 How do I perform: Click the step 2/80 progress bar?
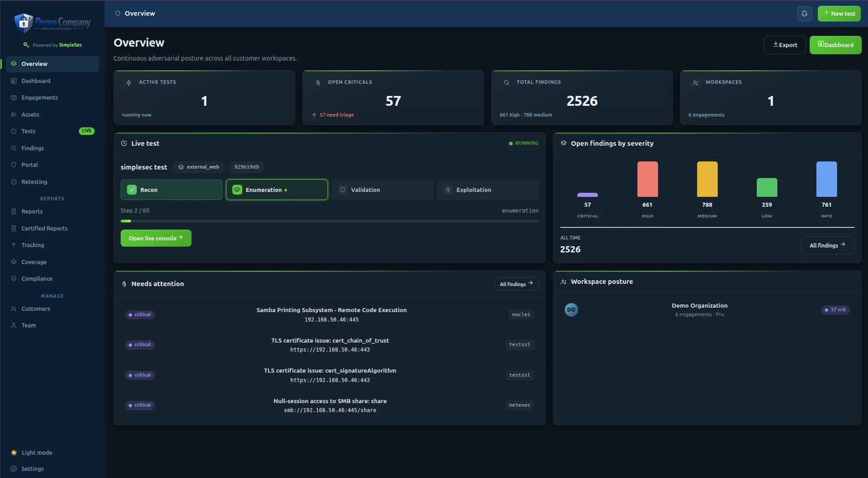point(330,221)
